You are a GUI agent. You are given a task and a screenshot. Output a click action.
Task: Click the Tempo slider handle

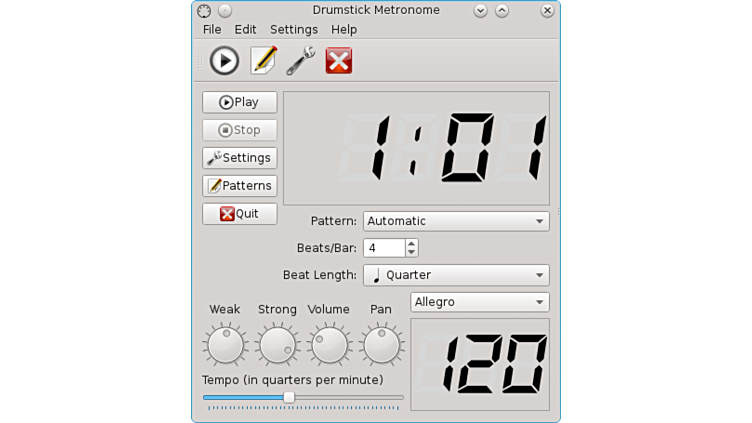click(x=289, y=397)
